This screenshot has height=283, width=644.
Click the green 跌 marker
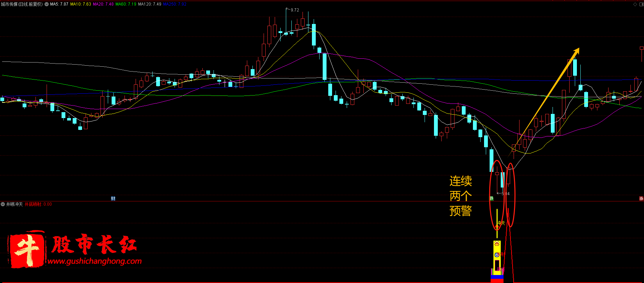point(492,199)
